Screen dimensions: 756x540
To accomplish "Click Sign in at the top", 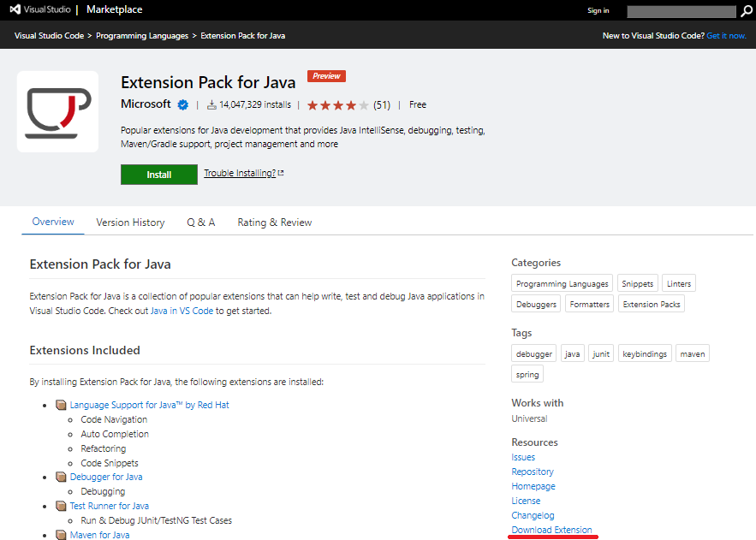I will [x=598, y=10].
